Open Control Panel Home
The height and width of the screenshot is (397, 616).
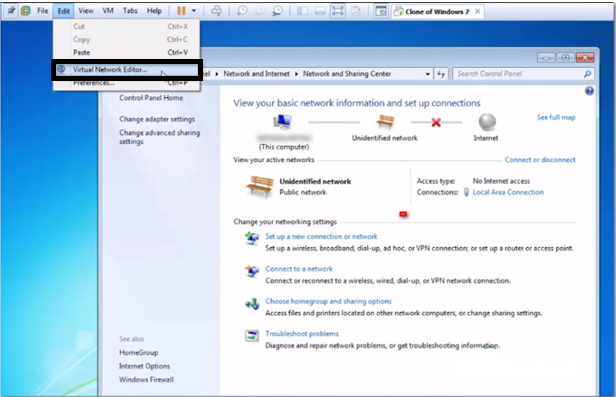151,98
